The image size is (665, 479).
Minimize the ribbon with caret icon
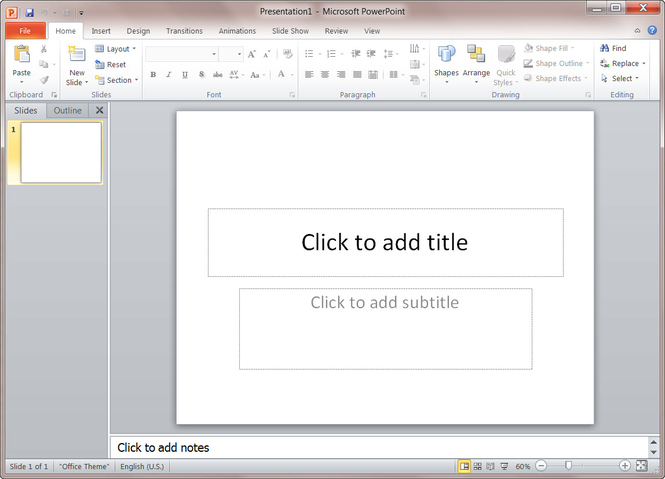pyautogui.click(x=637, y=31)
